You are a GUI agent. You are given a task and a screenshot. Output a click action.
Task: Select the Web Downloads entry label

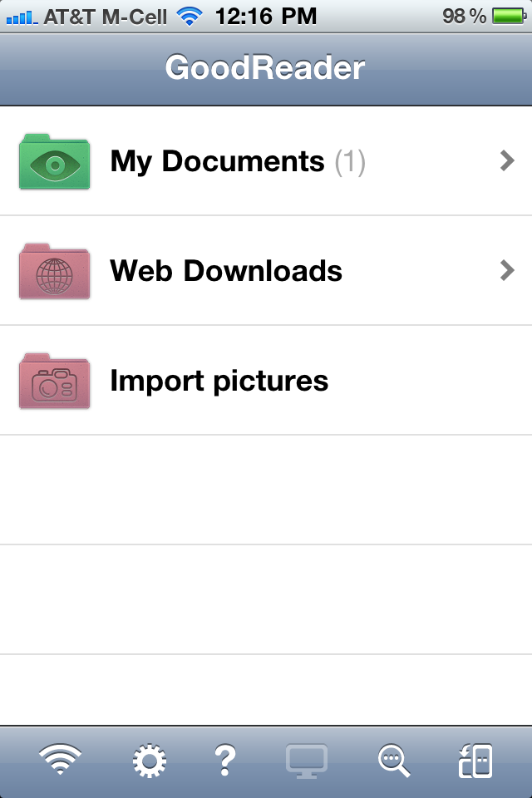coord(226,271)
